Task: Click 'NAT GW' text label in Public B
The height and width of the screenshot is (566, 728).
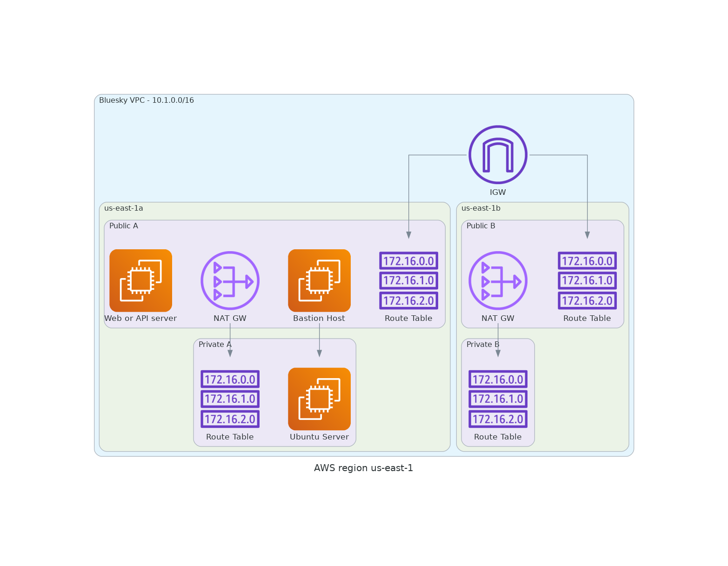Action: pyautogui.click(x=498, y=319)
